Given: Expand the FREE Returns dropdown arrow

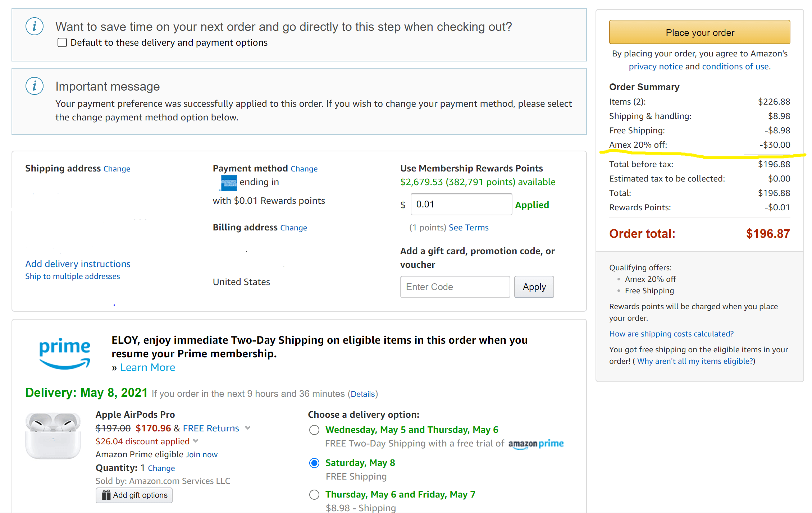Looking at the screenshot, I should [248, 428].
